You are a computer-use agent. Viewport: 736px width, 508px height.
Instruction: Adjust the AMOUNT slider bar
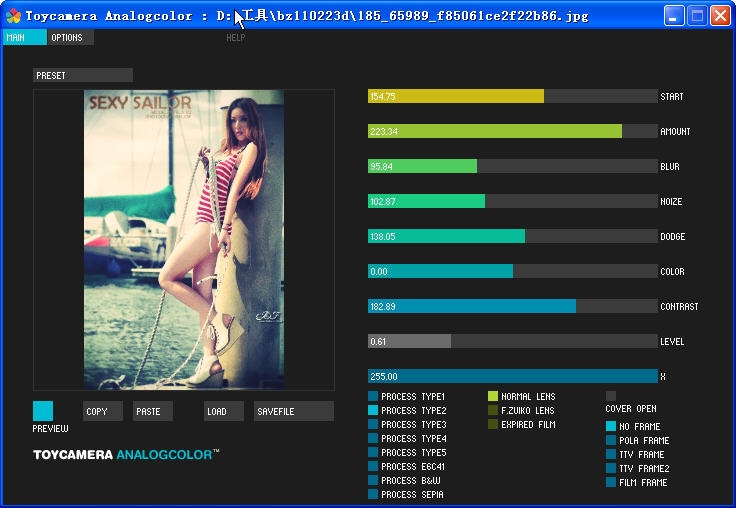[513, 131]
